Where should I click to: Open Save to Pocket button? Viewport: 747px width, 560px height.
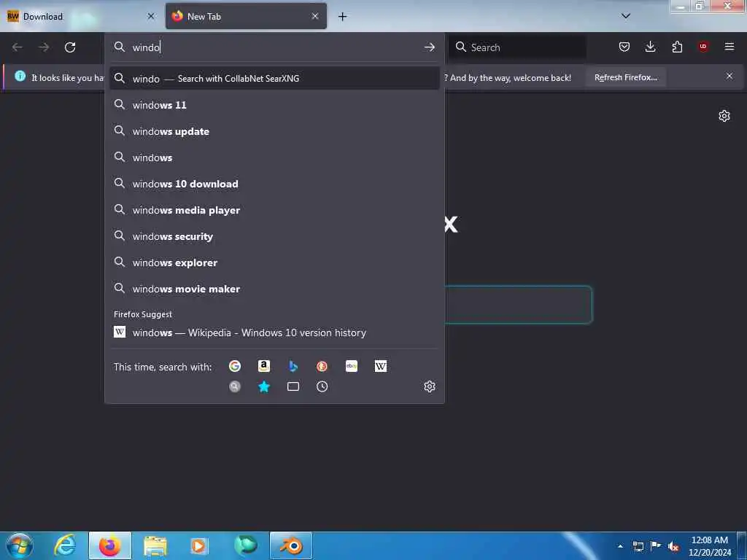pyautogui.click(x=624, y=47)
